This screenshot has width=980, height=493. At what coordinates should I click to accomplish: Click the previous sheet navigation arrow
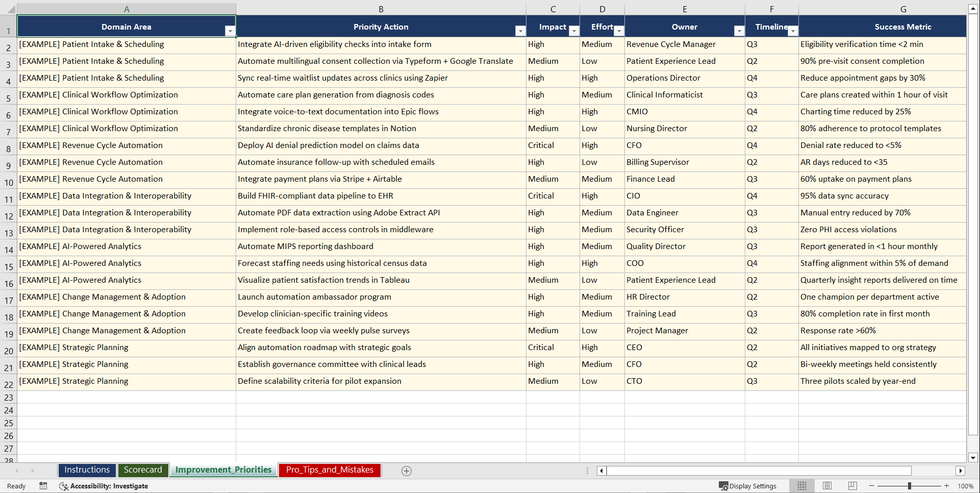pyautogui.click(x=17, y=471)
